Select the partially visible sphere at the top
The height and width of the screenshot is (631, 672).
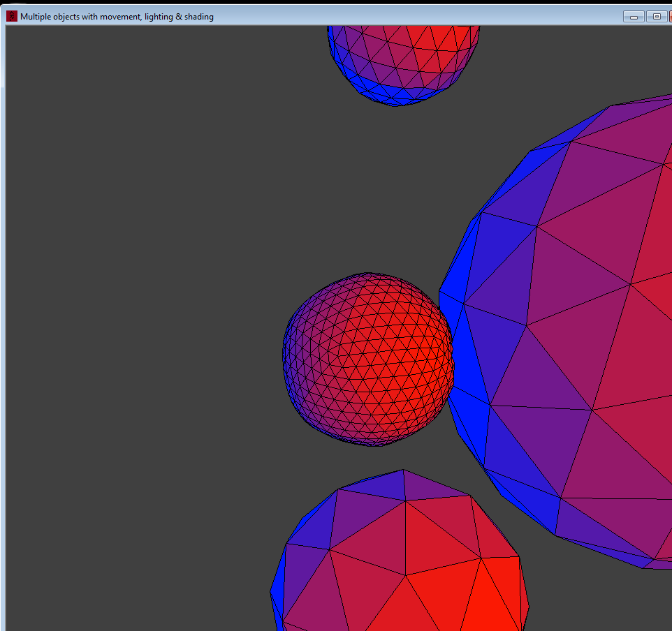point(403,66)
